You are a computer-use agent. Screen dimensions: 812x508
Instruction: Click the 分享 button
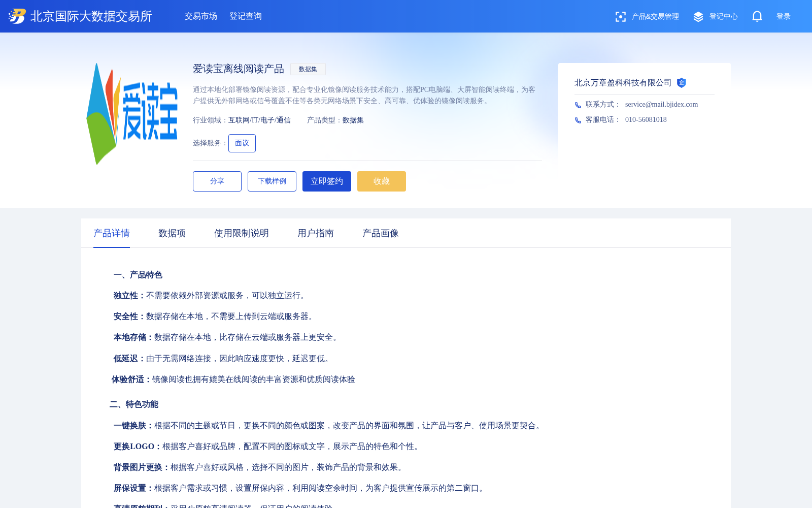[217, 181]
